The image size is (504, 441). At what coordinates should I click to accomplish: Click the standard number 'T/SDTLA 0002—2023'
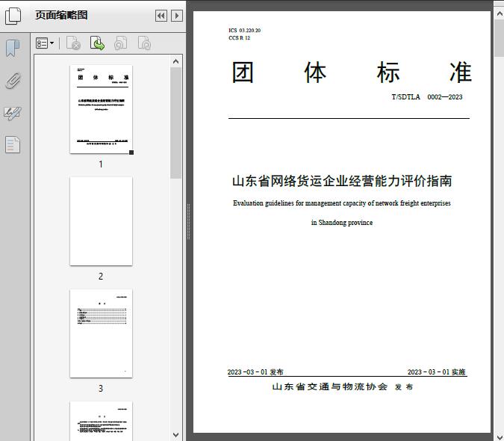click(427, 97)
